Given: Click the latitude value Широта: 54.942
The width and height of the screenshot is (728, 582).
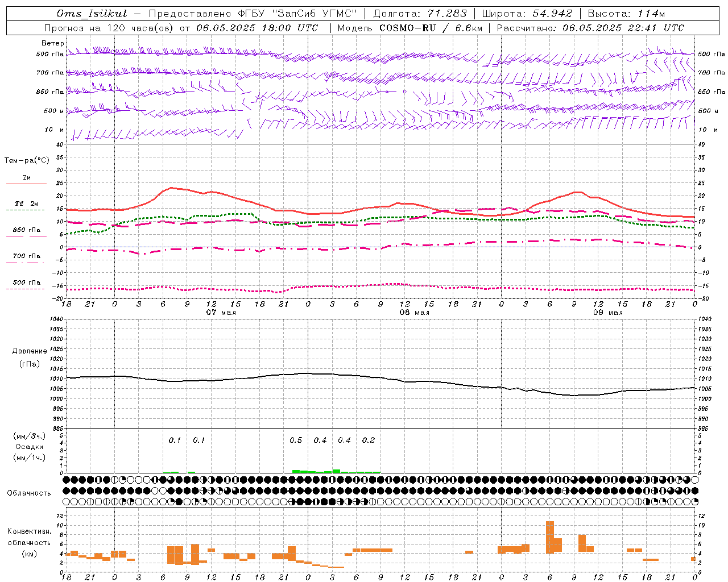Looking at the screenshot, I should 527,14.
